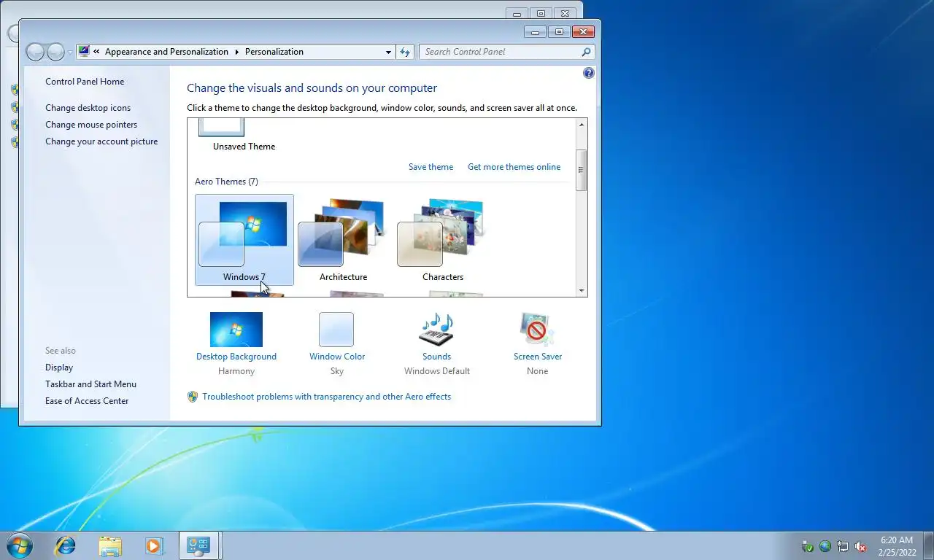Click the Control Panel taskbar button
Viewport: 934px width, 560px height.
tap(199, 545)
